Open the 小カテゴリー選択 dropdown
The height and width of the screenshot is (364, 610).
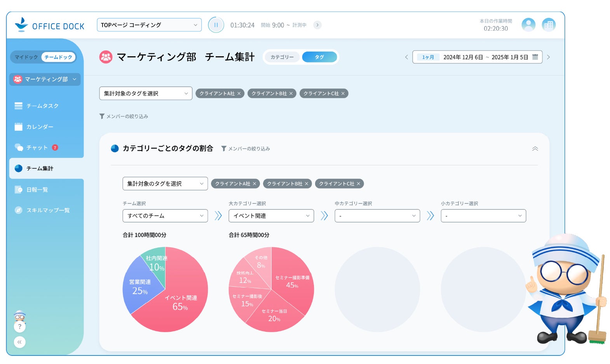(x=483, y=216)
